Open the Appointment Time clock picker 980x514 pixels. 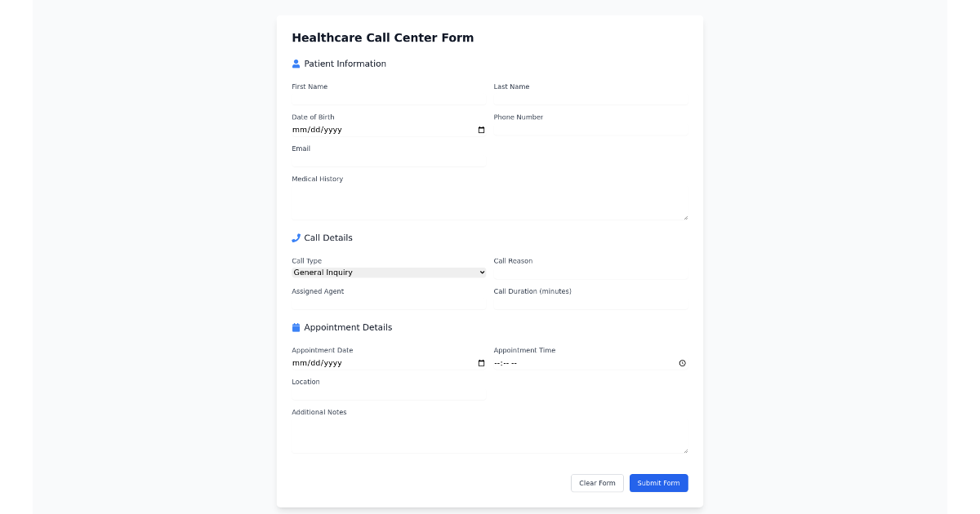683,363
